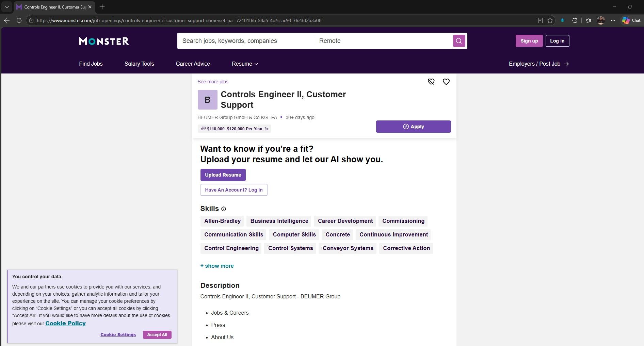Viewport: 644px width, 346px height.
Task: Select the Business Intelligence skill tag
Action: pyautogui.click(x=279, y=221)
